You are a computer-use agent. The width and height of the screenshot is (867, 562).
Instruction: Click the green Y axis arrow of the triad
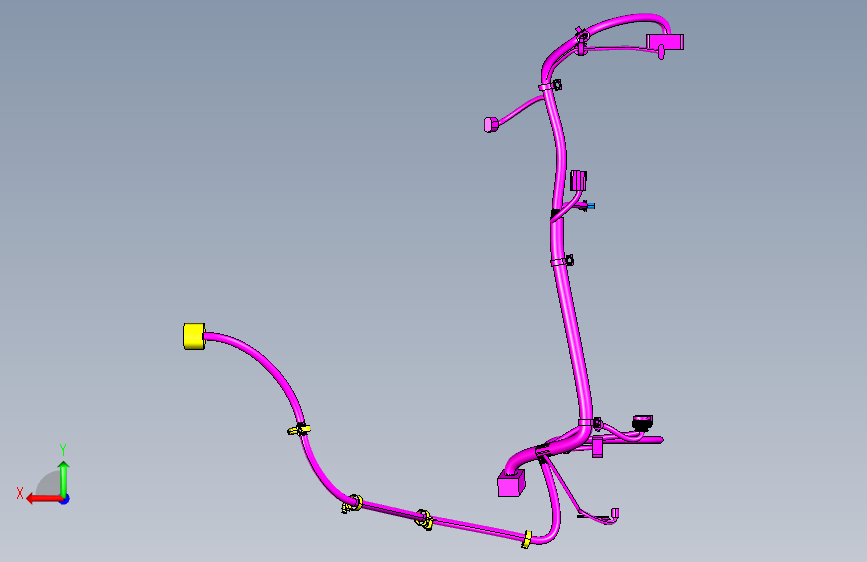64,478
